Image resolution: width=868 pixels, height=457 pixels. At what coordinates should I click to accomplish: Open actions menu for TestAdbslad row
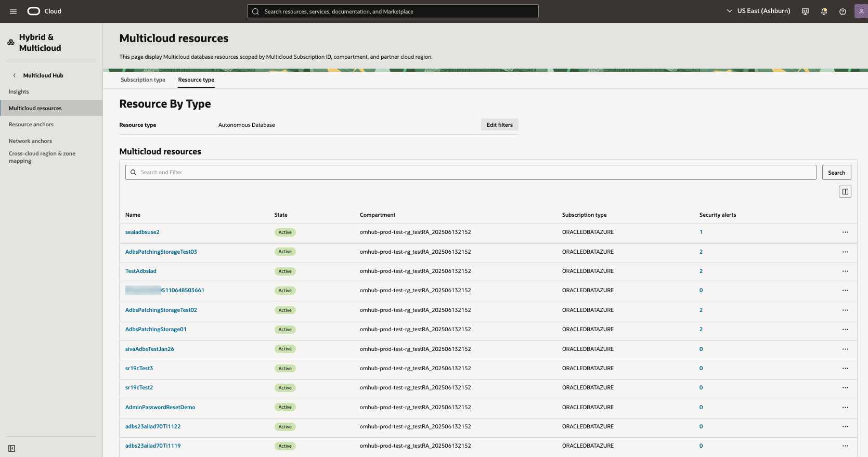click(x=845, y=271)
